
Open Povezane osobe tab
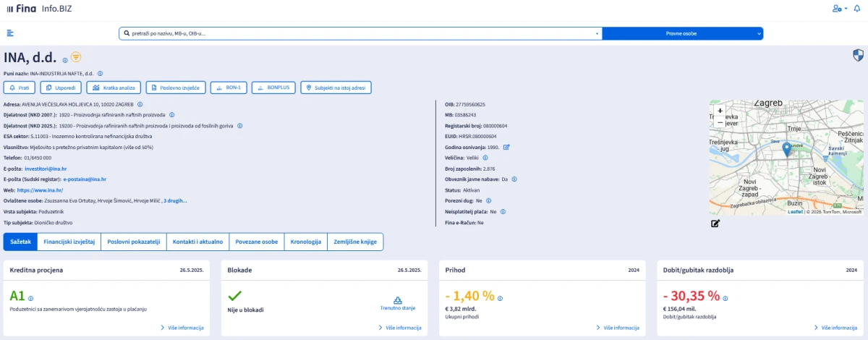257,242
